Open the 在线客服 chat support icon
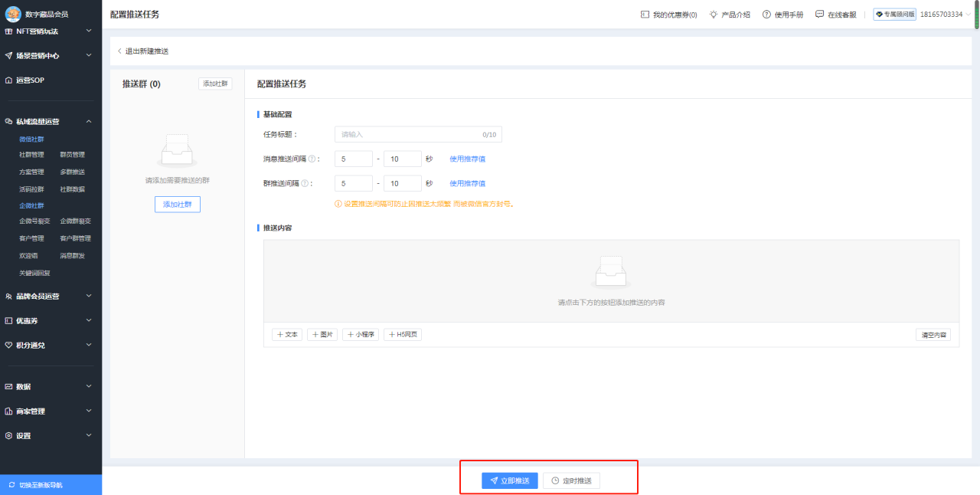Screen dimensions: 980x495 pos(819,14)
